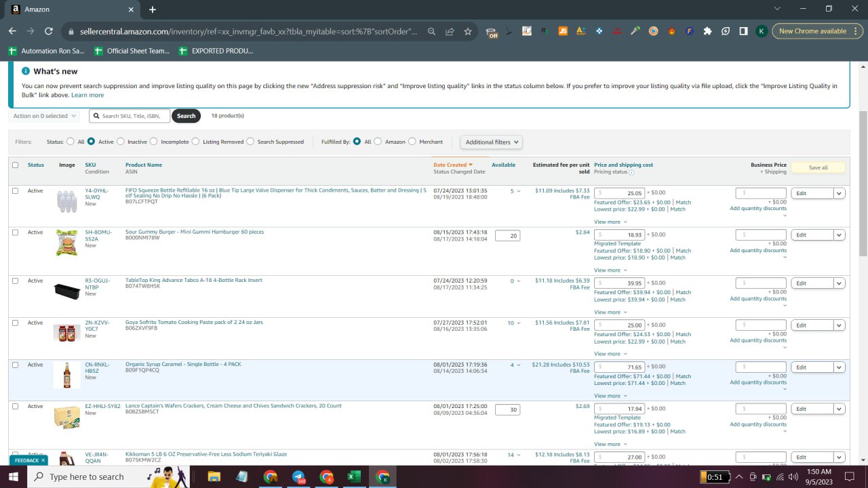
Task: Open the Automation Ron Sa... bookmark
Action: coord(47,51)
